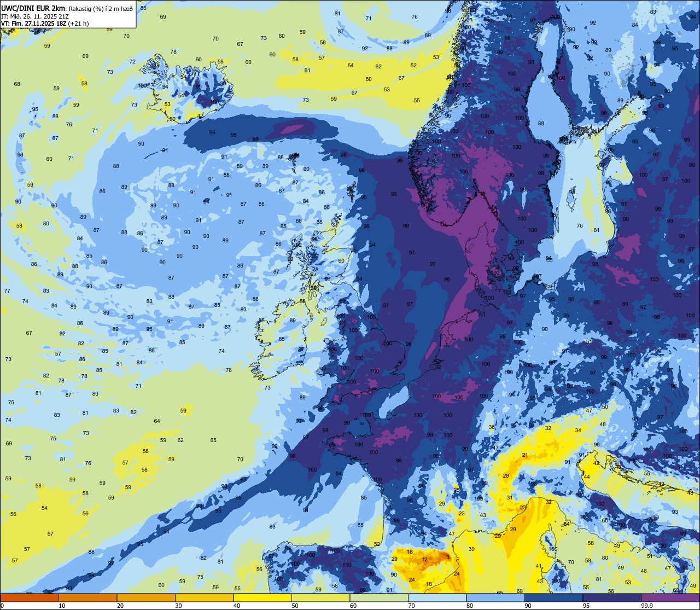Click the humidity value '46' in the lower right
700x610 pixels.
point(644,571)
